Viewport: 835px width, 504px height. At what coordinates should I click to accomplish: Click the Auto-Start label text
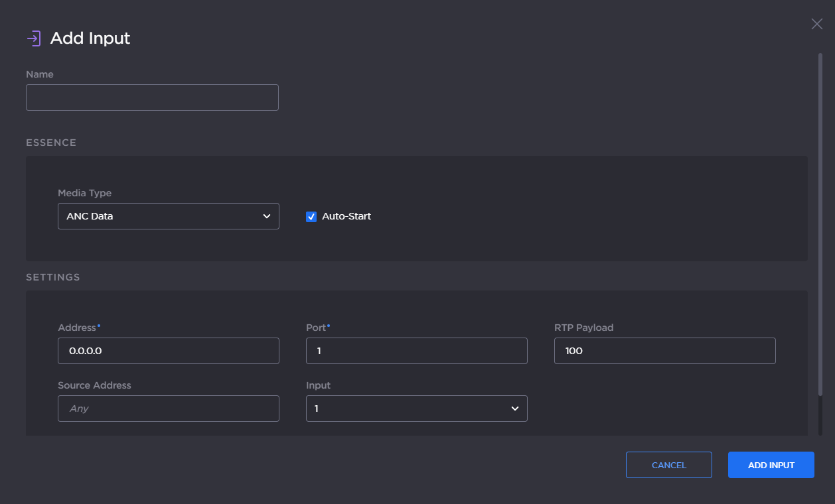tap(346, 216)
